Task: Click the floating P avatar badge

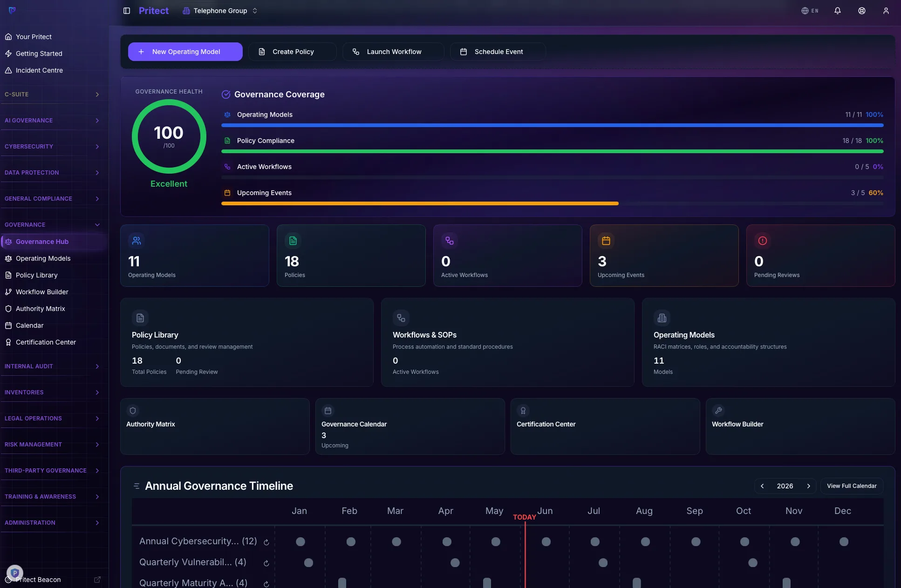Action: pyautogui.click(x=15, y=573)
